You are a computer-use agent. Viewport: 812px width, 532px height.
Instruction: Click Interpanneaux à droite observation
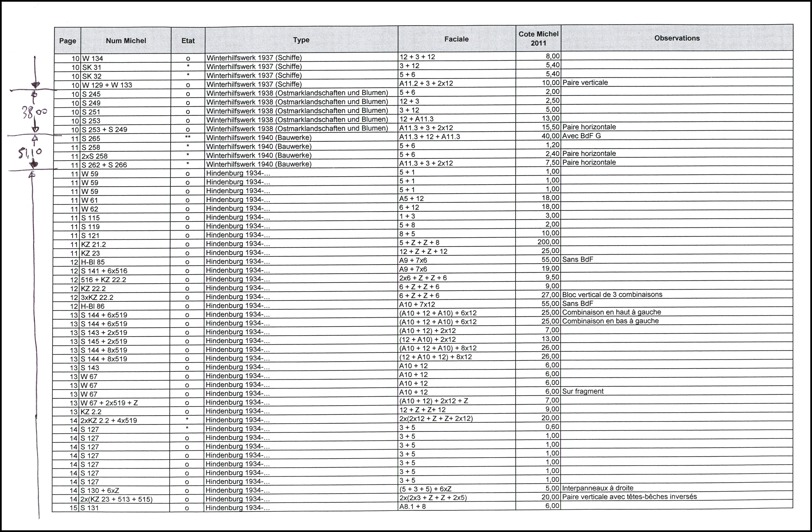(x=598, y=488)
